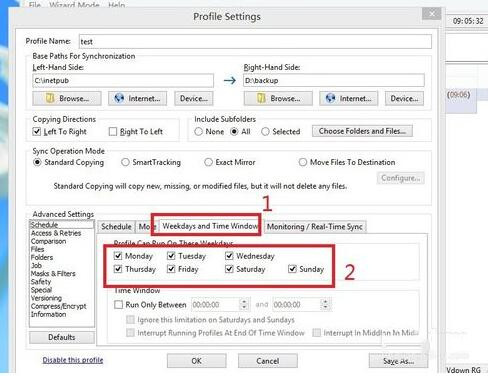Open right-hand side Device button
The height and width of the screenshot is (376, 488).
404,98
